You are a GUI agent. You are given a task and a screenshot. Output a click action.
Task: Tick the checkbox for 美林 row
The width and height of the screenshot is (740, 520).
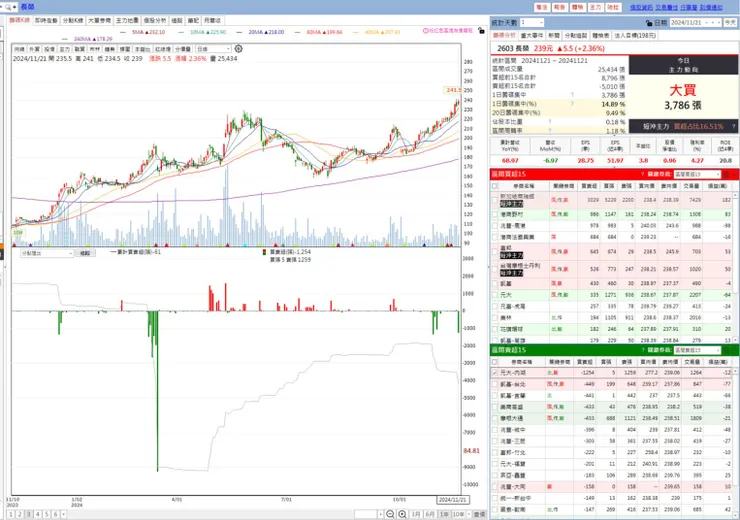click(495, 318)
